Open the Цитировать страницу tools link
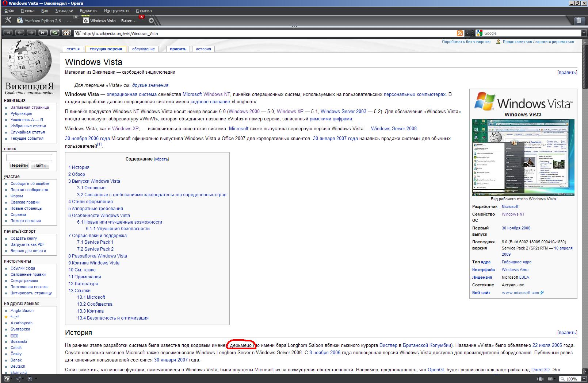Viewport: 588px width, 383px height. (x=31, y=293)
